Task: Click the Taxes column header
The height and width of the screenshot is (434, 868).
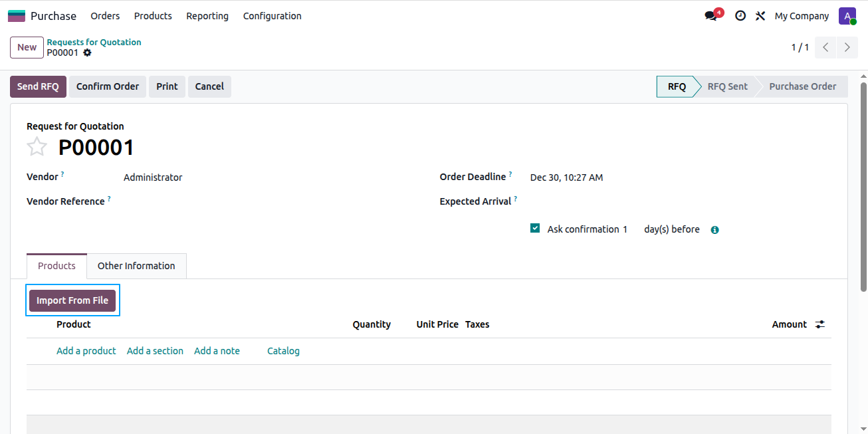Action: pyautogui.click(x=477, y=324)
